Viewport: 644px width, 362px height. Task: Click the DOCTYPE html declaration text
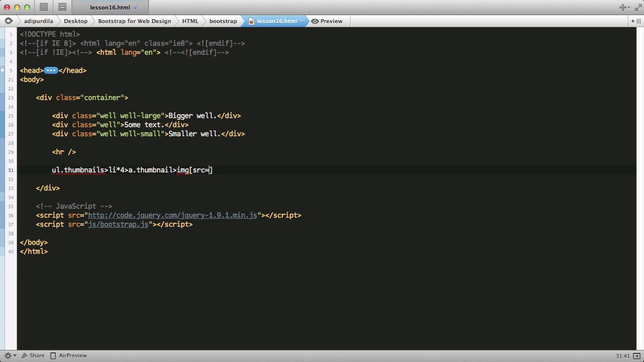point(50,34)
